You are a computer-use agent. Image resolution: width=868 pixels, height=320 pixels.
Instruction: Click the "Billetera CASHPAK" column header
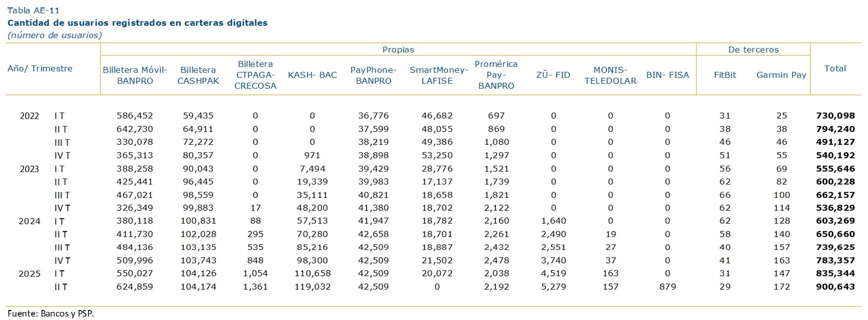click(x=198, y=75)
